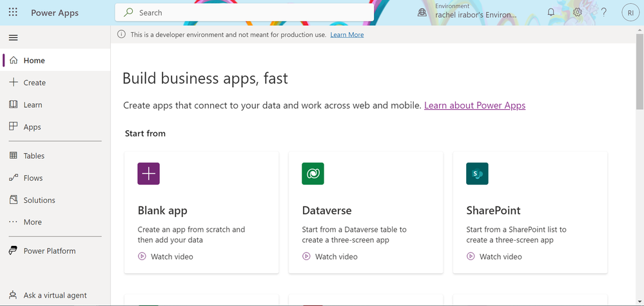The width and height of the screenshot is (644, 306).
Task: Select Apps in the navigation
Action: (x=55, y=127)
